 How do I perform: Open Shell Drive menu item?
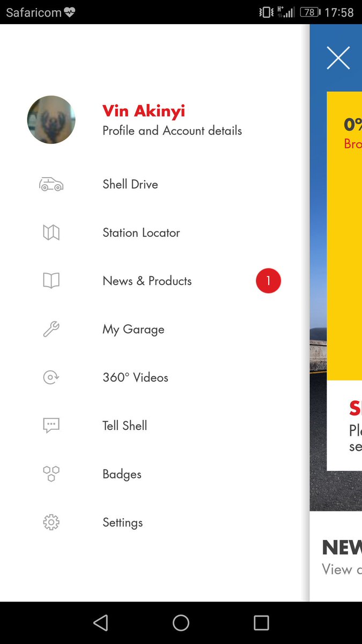click(x=130, y=184)
